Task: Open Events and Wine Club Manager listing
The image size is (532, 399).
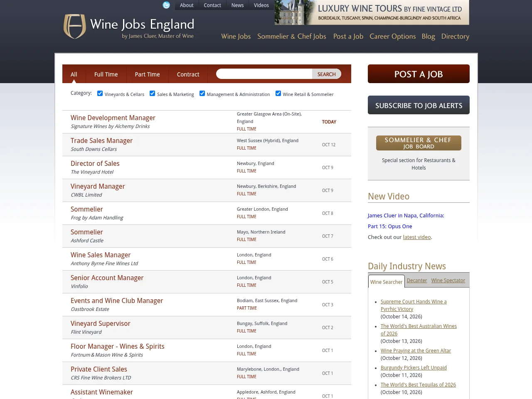Action: click(x=117, y=300)
